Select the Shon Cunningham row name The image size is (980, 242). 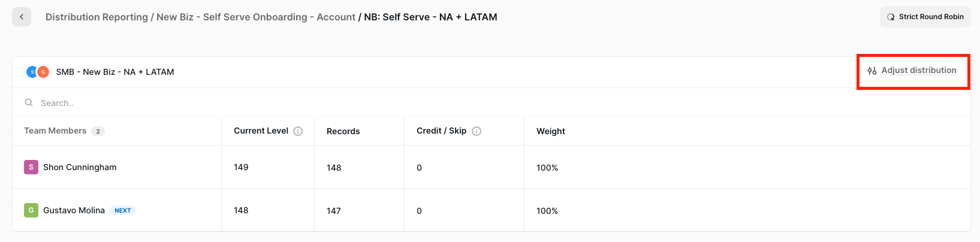tap(80, 167)
